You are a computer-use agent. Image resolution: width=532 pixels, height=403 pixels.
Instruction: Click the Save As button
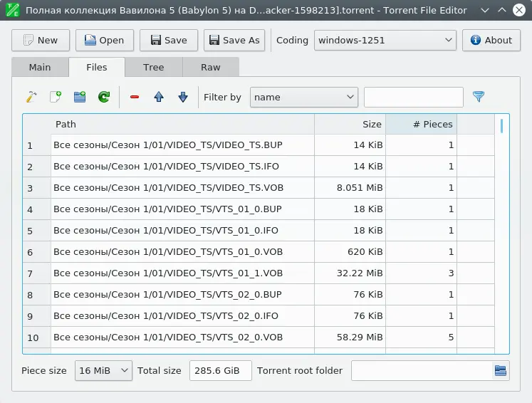click(234, 41)
